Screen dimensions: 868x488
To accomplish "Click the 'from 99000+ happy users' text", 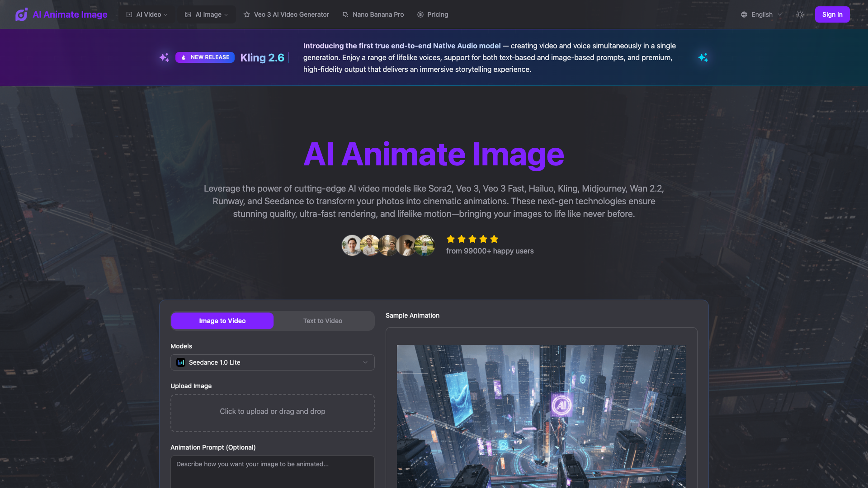I will [x=490, y=251].
